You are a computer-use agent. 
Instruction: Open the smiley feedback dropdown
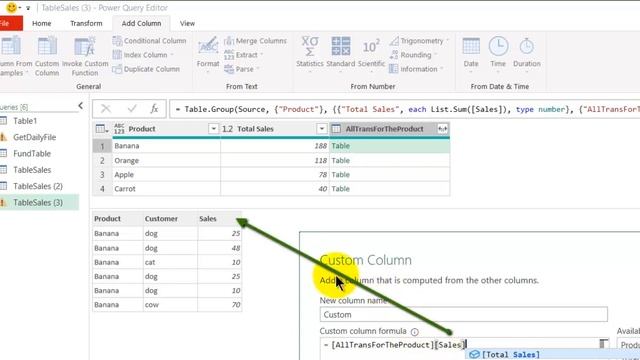20,8
